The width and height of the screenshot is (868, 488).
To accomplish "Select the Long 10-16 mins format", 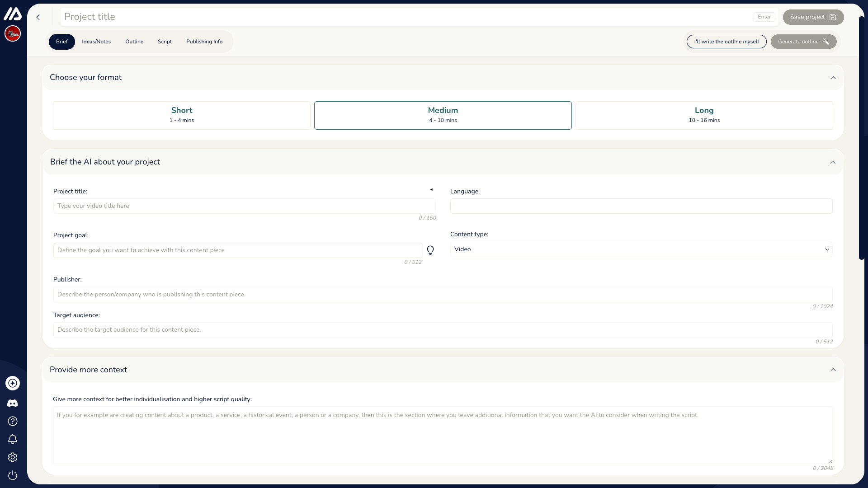I will click(703, 115).
